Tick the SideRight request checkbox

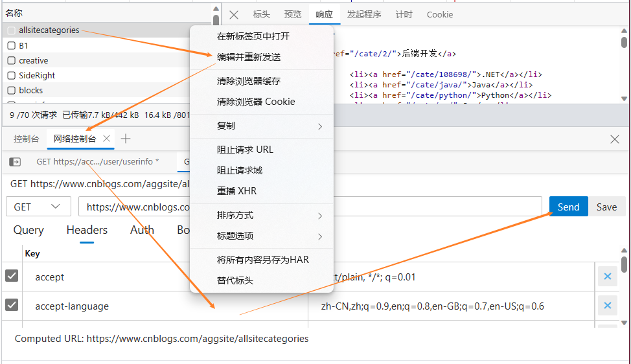point(11,75)
